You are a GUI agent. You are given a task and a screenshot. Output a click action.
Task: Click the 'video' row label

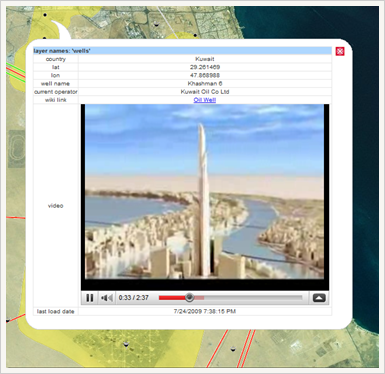pos(56,206)
